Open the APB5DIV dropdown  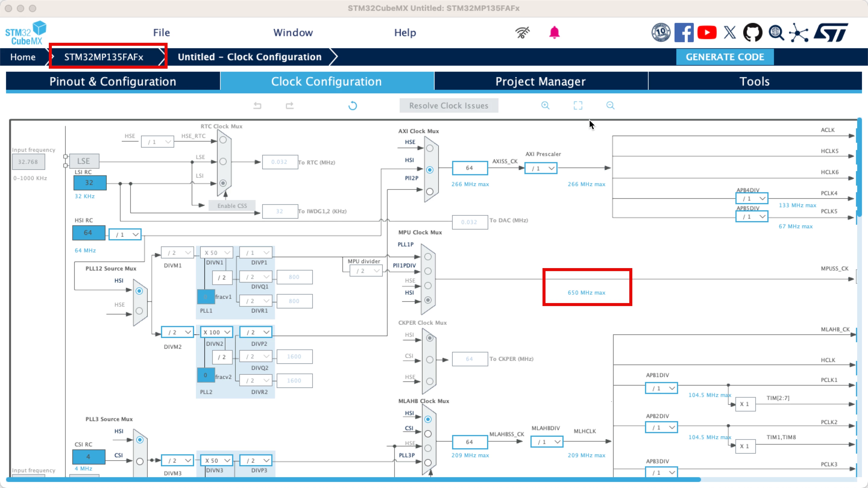(752, 217)
